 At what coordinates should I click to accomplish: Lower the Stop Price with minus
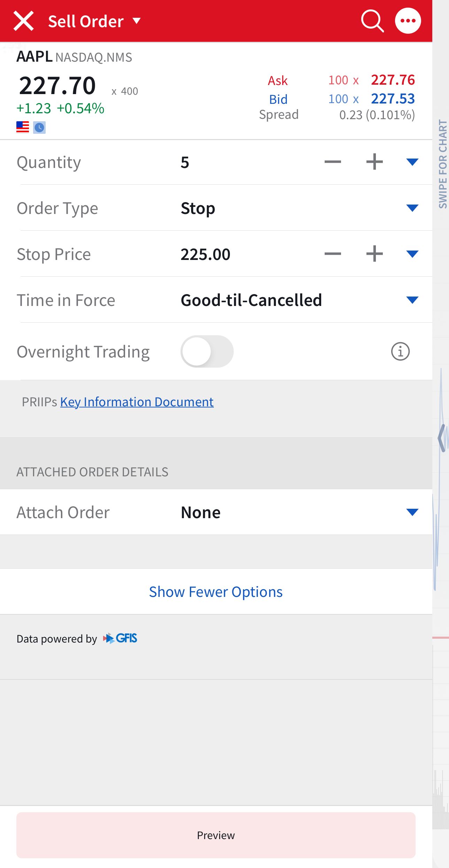click(x=333, y=254)
